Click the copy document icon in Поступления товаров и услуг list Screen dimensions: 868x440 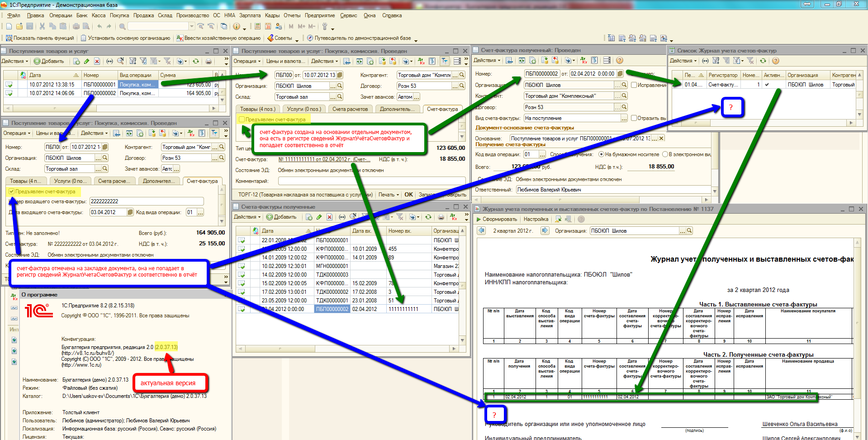coord(77,61)
